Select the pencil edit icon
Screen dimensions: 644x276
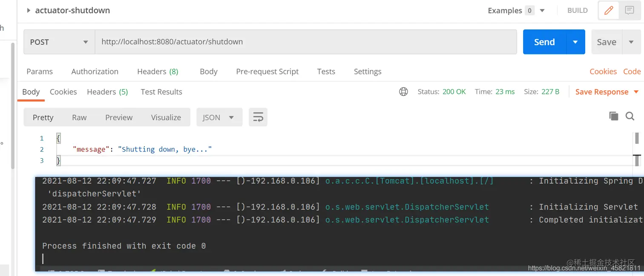coord(609,11)
